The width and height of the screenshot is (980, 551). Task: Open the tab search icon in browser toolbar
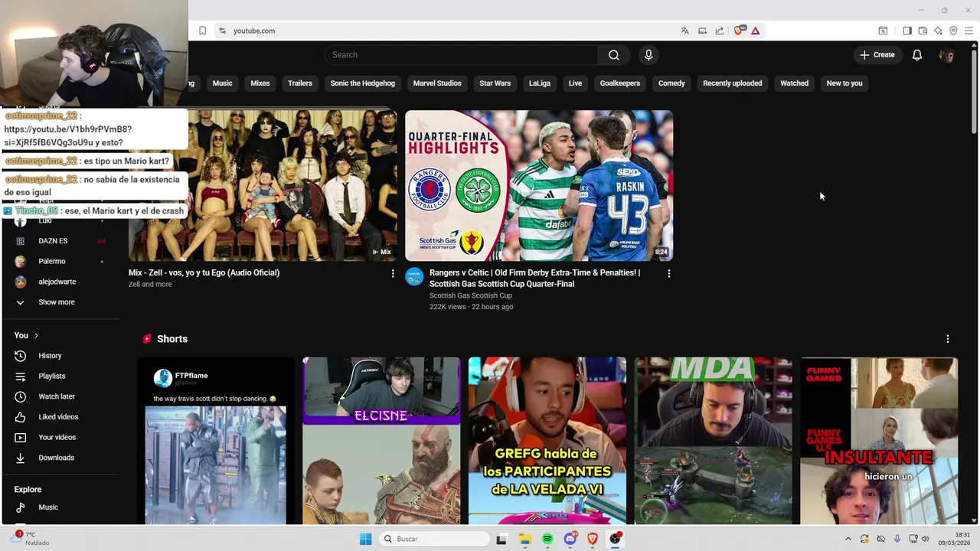883,31
